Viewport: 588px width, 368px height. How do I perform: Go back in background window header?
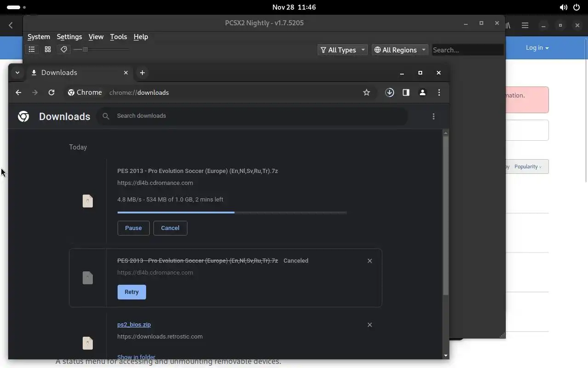[x=11, y=25]
